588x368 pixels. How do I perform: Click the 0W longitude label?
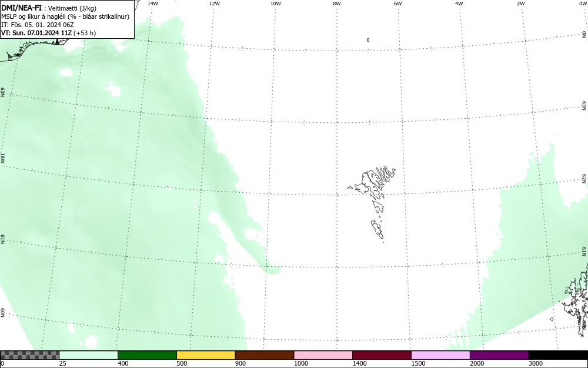(x=583, y=4)
